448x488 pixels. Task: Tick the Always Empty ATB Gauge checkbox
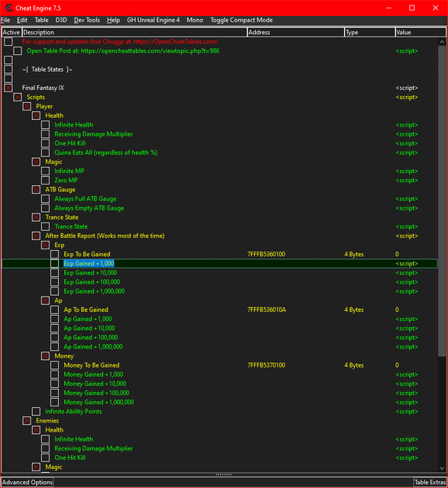coord(46,208)
